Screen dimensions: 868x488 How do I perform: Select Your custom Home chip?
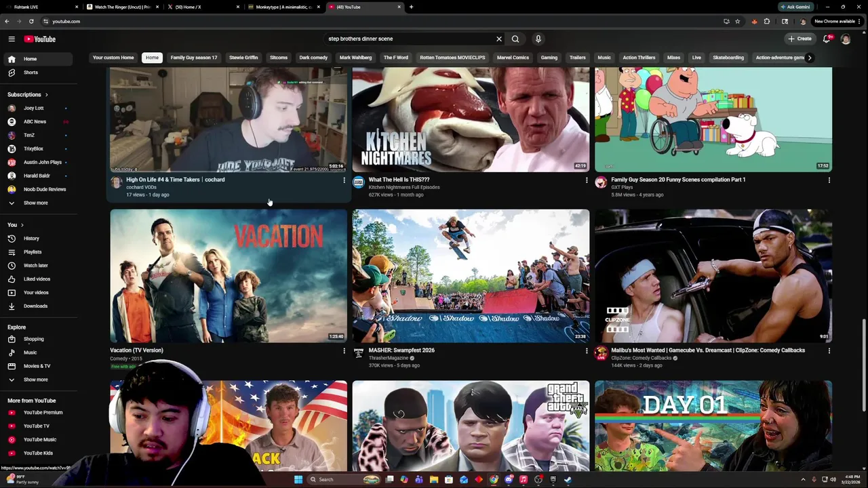[x=113, y=58]
